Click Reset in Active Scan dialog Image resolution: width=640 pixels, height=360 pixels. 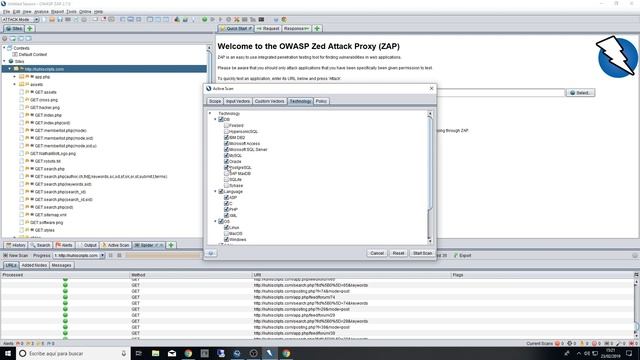(398, 253)
